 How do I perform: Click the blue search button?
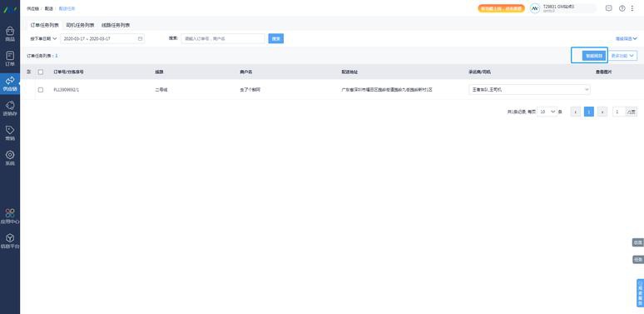tap(276, 38)
